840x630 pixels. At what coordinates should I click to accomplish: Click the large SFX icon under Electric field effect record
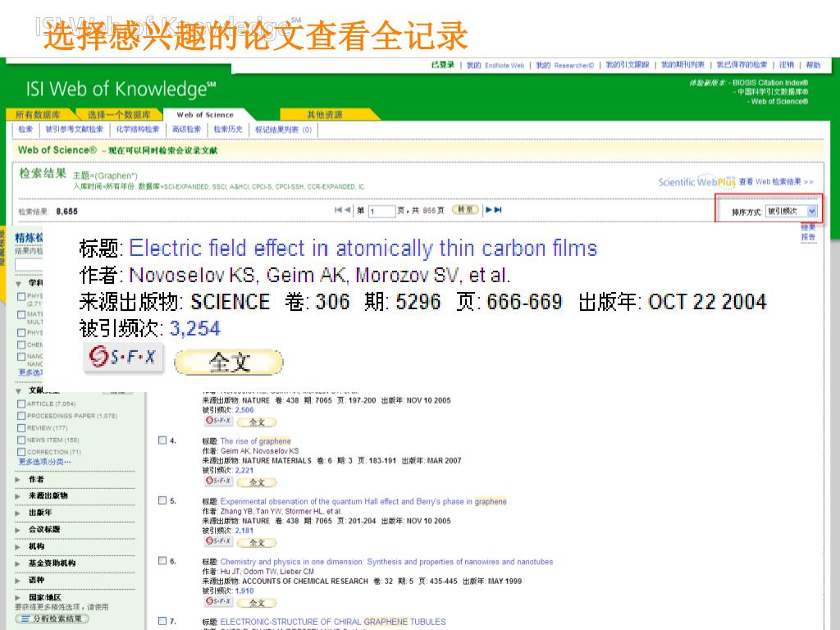[x=123, y=358]
